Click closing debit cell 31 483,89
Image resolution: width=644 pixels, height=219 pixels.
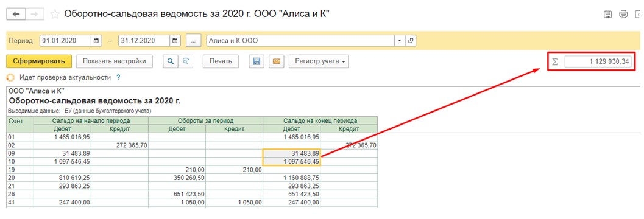(x=292, y=153)
